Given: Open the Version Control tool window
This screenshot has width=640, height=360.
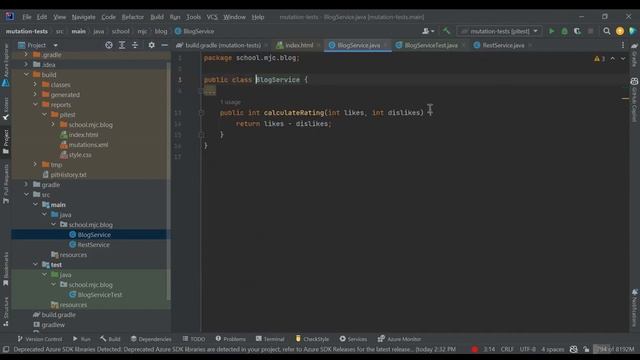Looking at the screenshot, I should (40, 339).
